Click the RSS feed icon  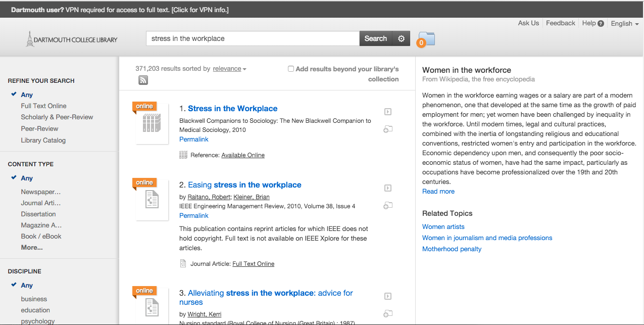point(143,80)
